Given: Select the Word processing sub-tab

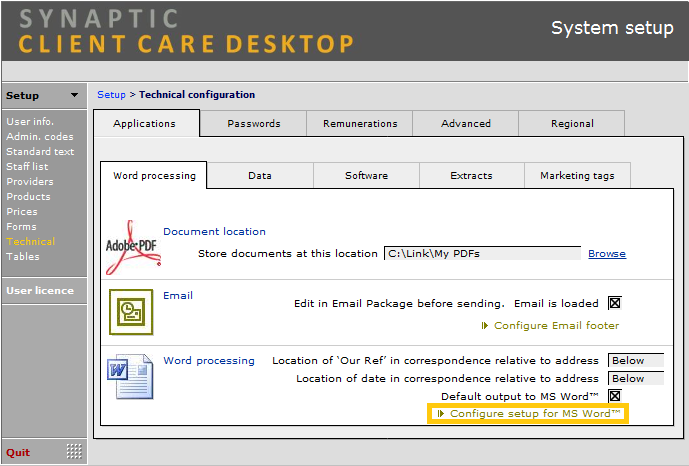Looking at the screenshot, I should point(154,175).
